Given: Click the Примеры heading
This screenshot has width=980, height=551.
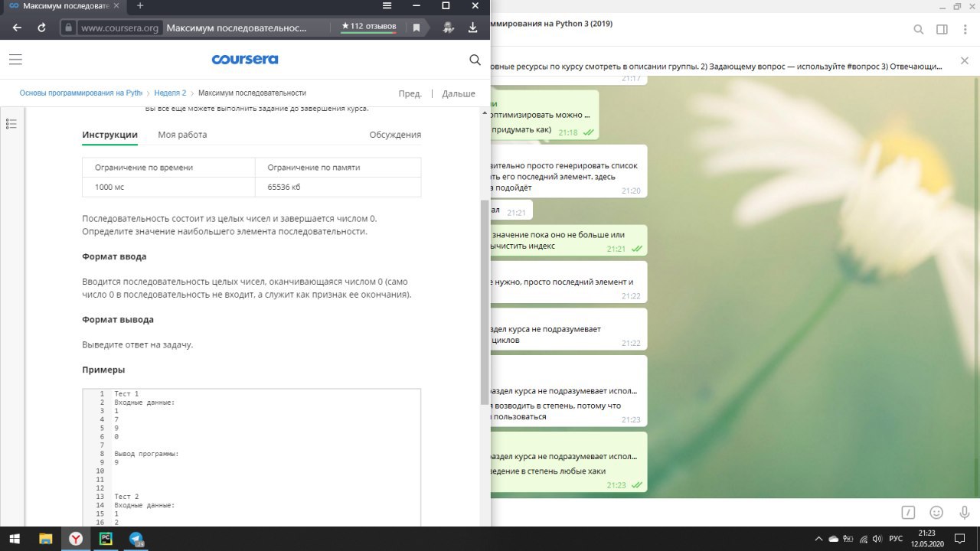Looking at the screenshot, I should 103,370.
